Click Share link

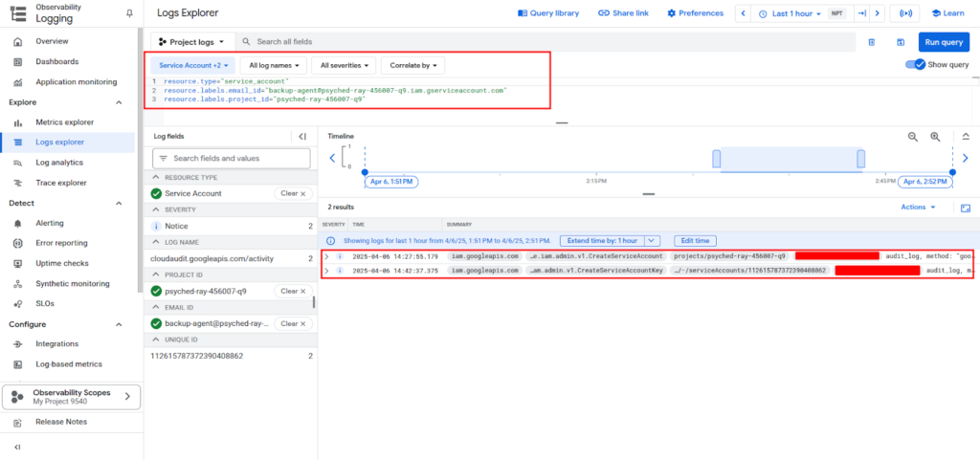coord(623,13)
